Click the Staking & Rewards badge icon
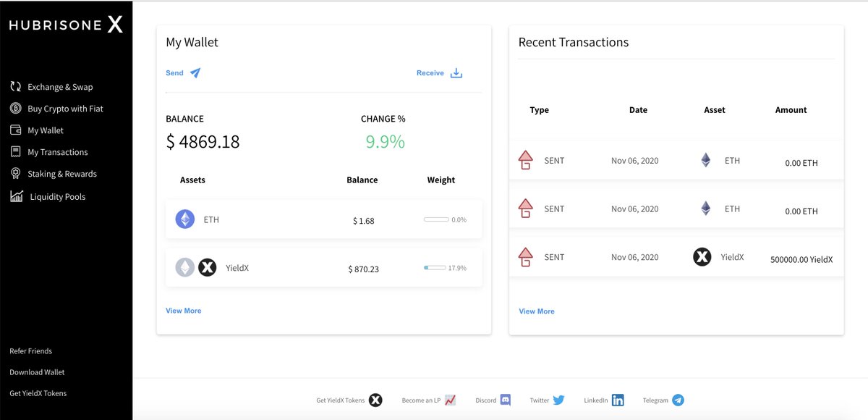 coord(15,174)
